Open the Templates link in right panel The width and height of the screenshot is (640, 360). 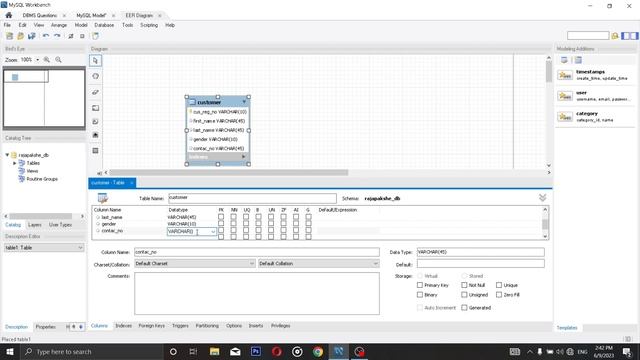tap(567, 328)
